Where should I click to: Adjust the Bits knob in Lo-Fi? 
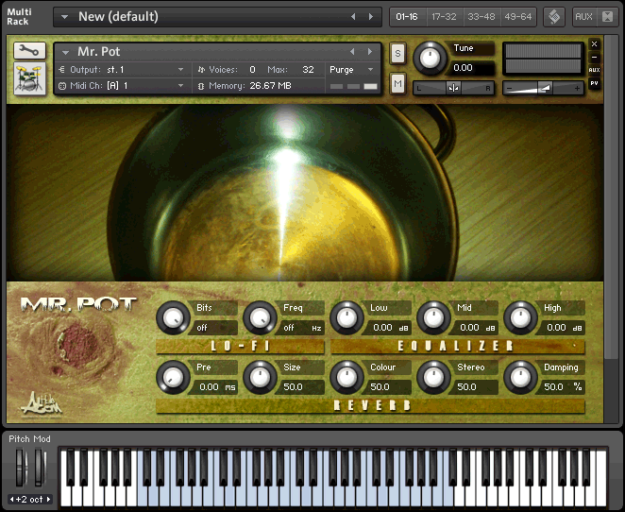173,318
